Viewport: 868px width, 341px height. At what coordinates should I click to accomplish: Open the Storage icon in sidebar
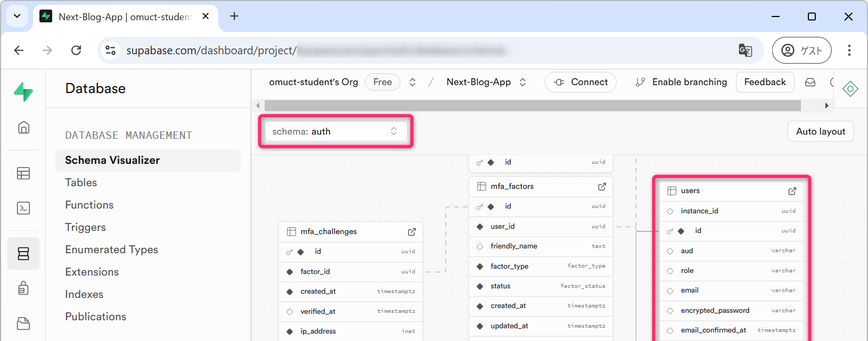(23, 323)
